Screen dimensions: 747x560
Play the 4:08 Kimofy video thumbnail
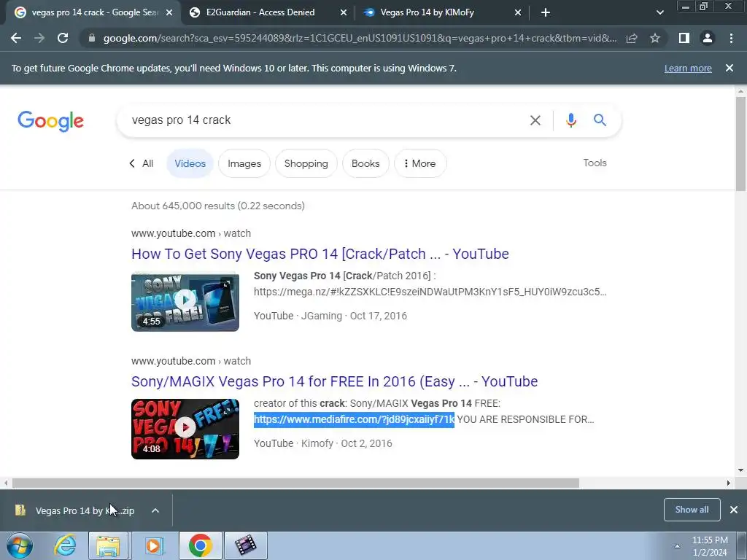(185, 429)
